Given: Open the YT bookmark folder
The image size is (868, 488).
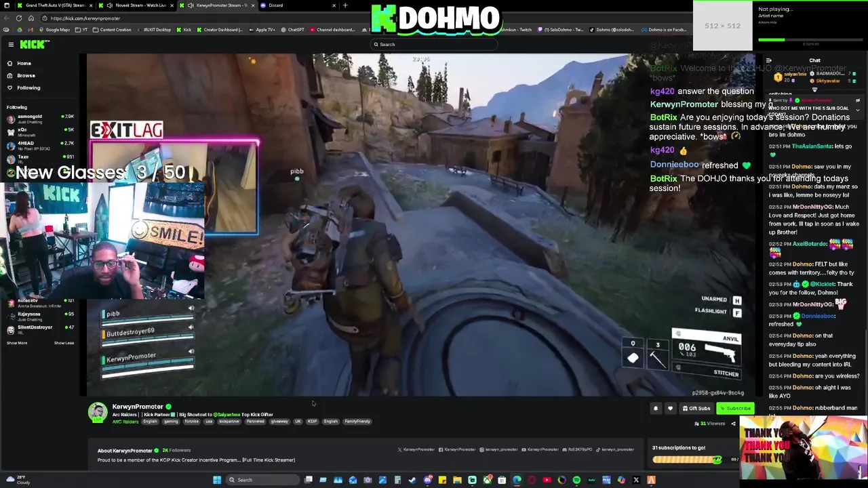Looking at the screenshot, I should [x=82, y=30].
